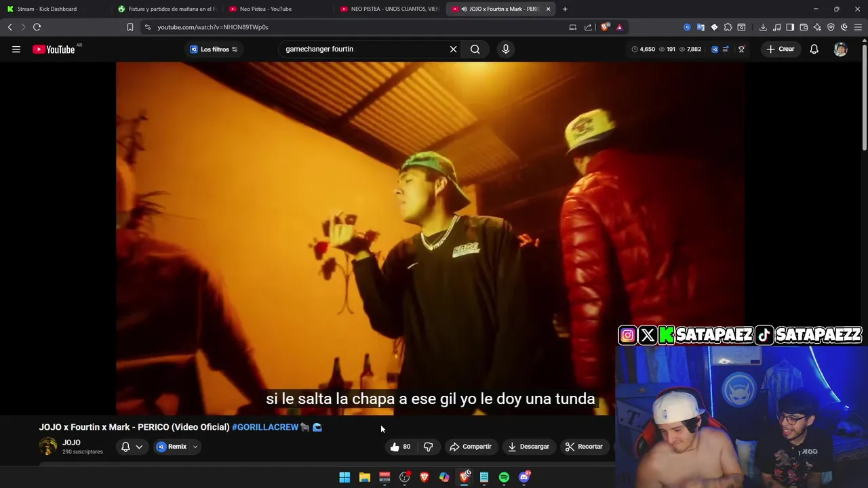Click Recortar to clip the video
Image resolution: width=868 pixels, height=488 pixels.
pyautogui.click(x=584, y=447)
